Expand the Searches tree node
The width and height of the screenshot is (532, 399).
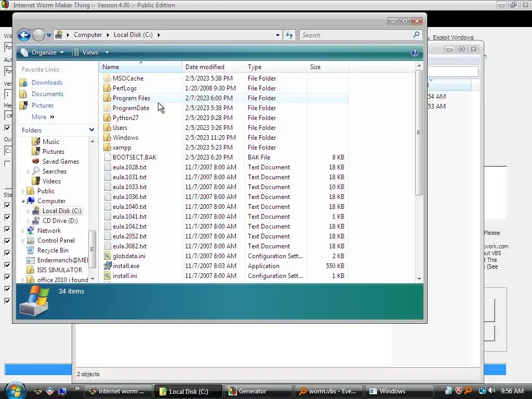[28, 171]
